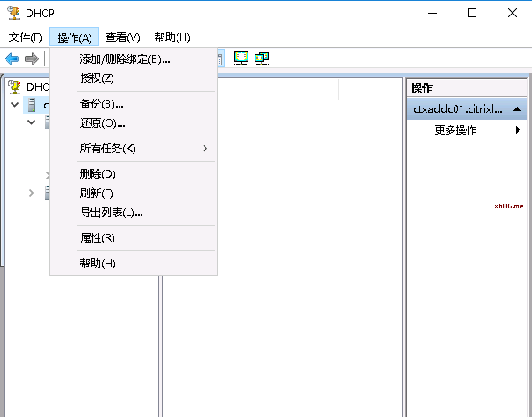The image size is (532, 417).
Task: Choose 属性(R) in the action menu
Action: [98, 238]
